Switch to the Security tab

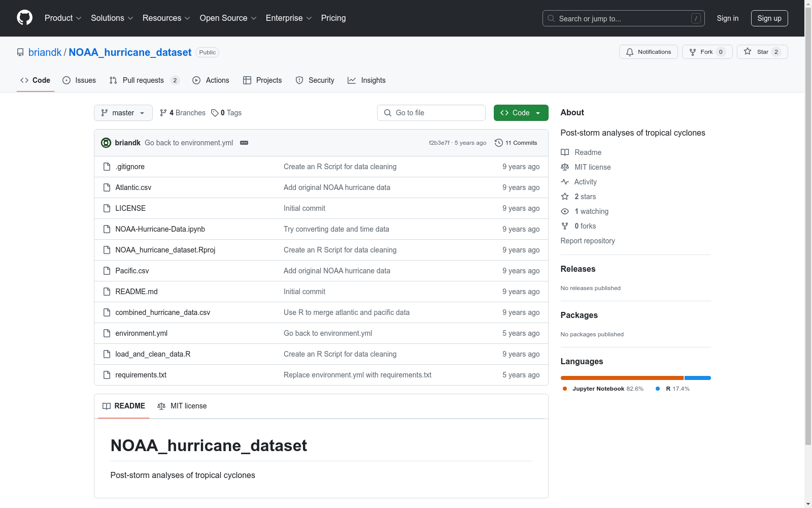pyautogui.click(x=315, y=80)
